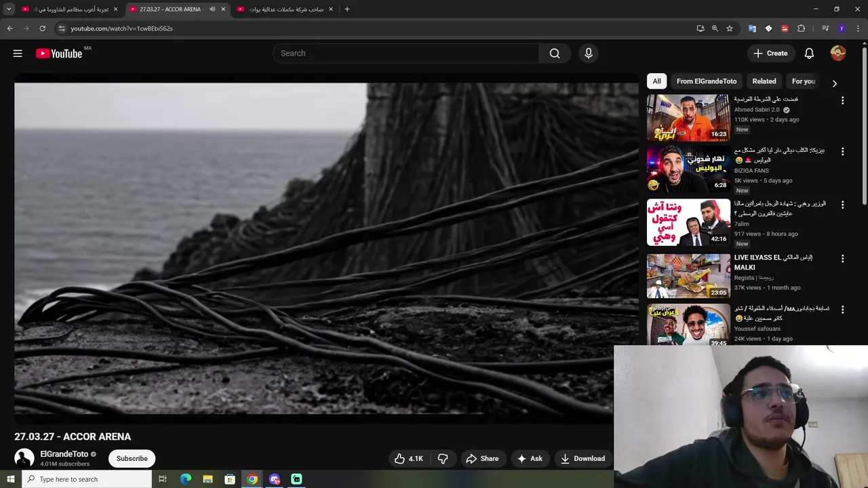Open options for Youssef safouani video
Screen dimensions: 868x488
pyautogui.click(x=842, y=310)
